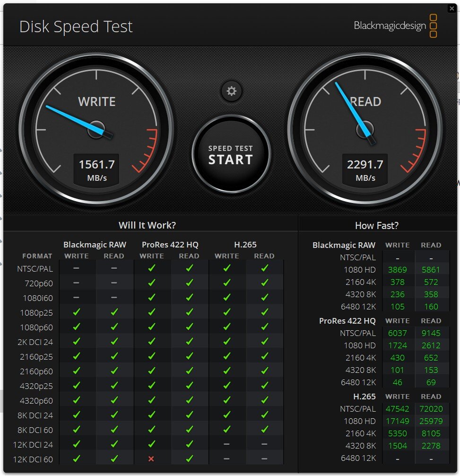Screen dimensions: 460x476
Task: Select the 4320p60 format row label
Action: (x=36, y=401)
